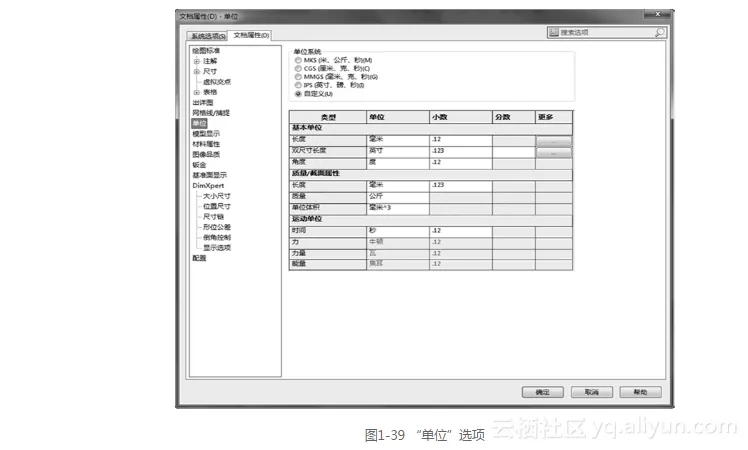Select the 自定义 custom unit radio button
The width and height of the screenshot is (748, 450).
point(298,94)
